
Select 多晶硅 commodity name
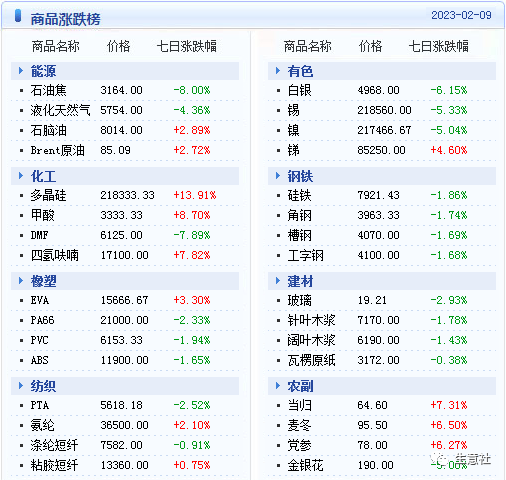click(49, 195)
